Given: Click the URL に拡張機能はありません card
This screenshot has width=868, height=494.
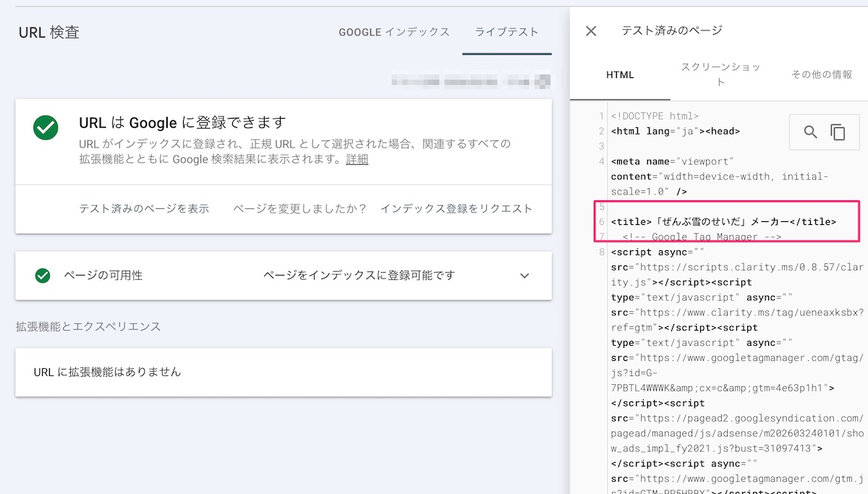Looking at the screenshot, I should click(283, 372).
